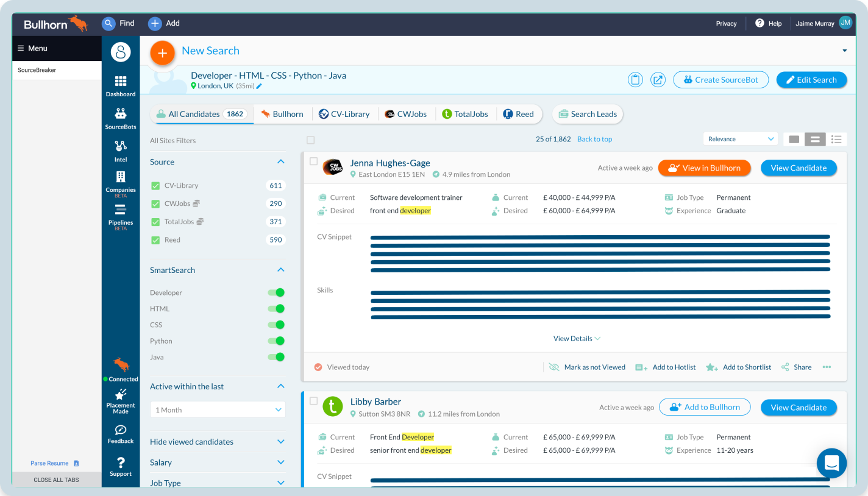Switch to compact list view icon
Screen dimensions: 868x496
(836, 140)
